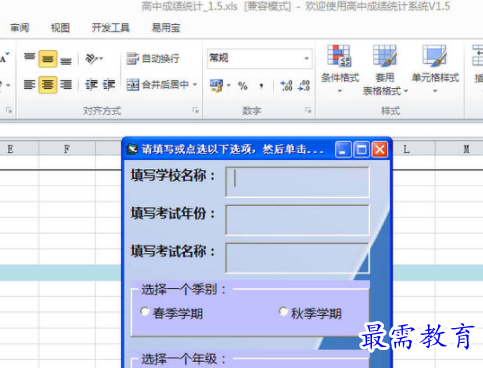This screenshot has height=368, width=483.
Task: Select the 秋季学期 radio button
Action: pos(283,312)
